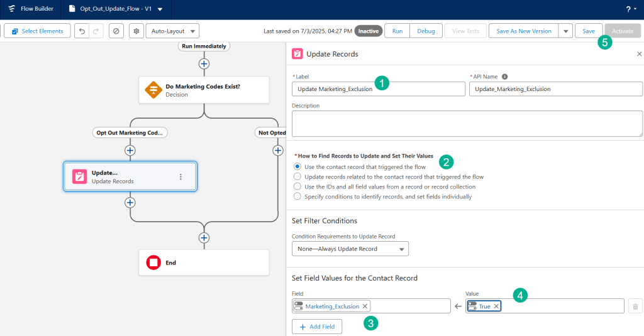644x336 pixels.
Task: Click the API Name info icon
Action: (504, 77)
